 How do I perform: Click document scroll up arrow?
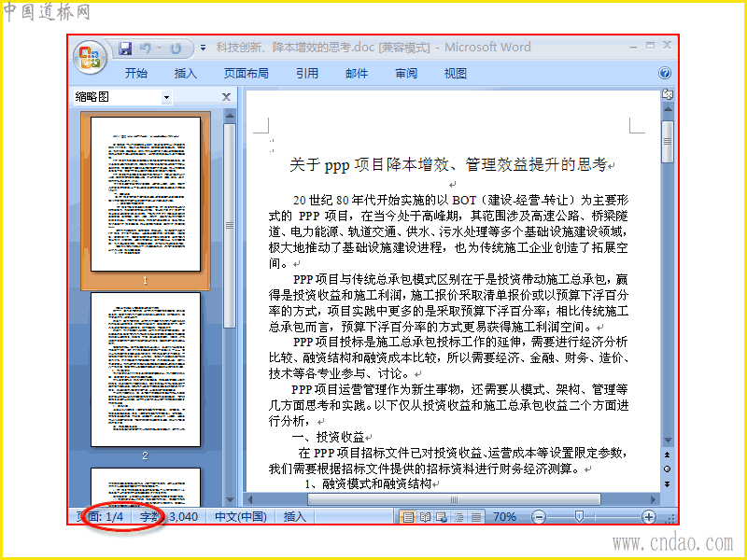pyautogui.click(x=668, y=109)
